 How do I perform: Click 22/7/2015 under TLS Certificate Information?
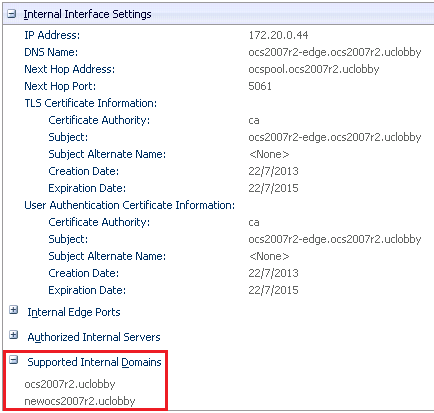pyautogui.click(x=273, y=188)
